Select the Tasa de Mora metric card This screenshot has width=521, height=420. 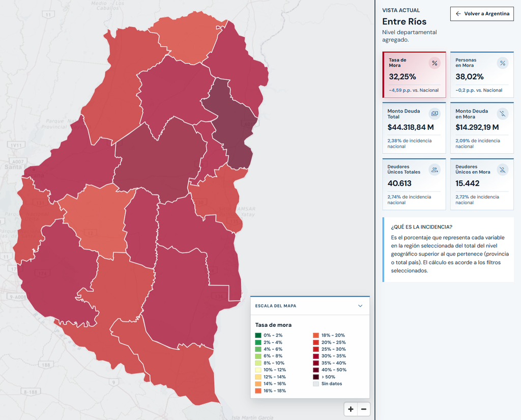[414, 74]
